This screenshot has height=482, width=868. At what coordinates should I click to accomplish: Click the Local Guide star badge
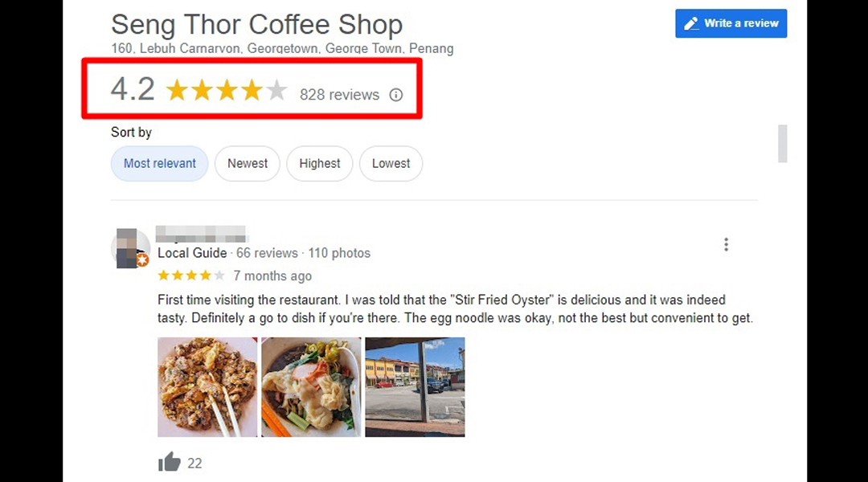click(142, 259)
